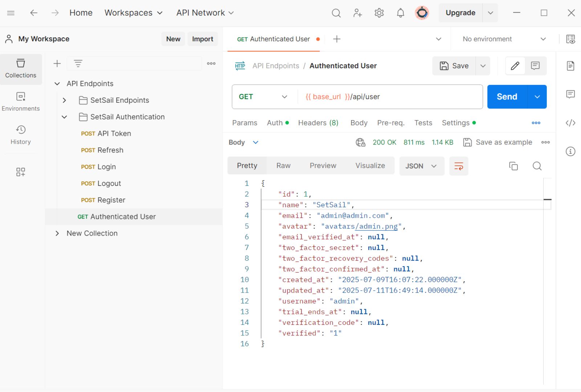The width and height of the screenshot is (581, 392).
Task: Open the API Network dropdown
Action: 205,13
